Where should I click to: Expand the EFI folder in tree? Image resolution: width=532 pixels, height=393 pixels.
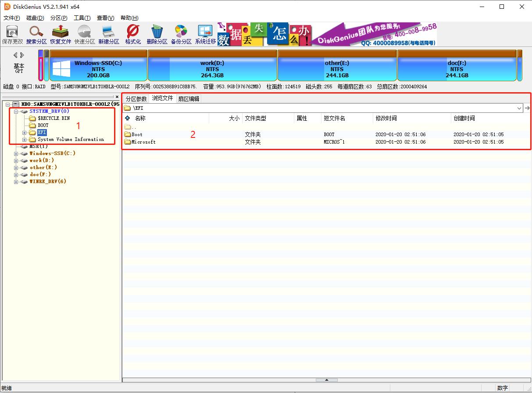[x=25, y=133]
